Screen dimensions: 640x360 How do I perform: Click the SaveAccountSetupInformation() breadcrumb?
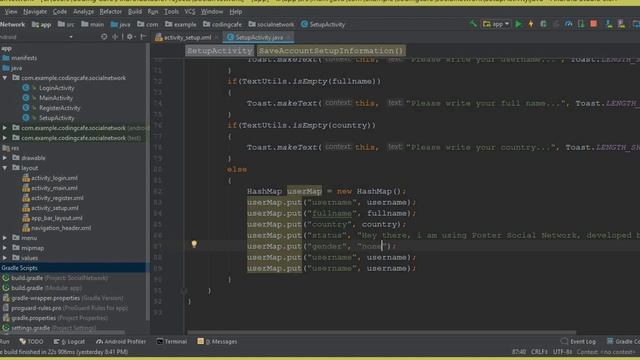pos(331,51)
